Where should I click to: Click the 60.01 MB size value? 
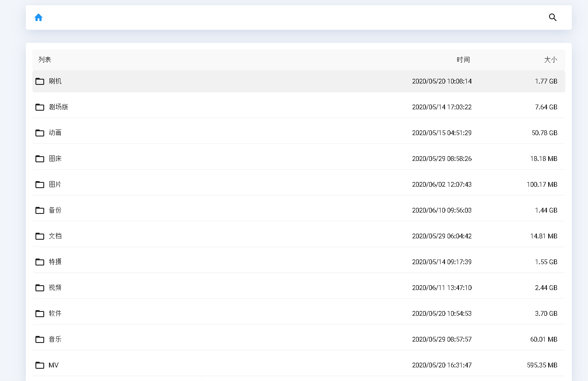coord(544,339)
